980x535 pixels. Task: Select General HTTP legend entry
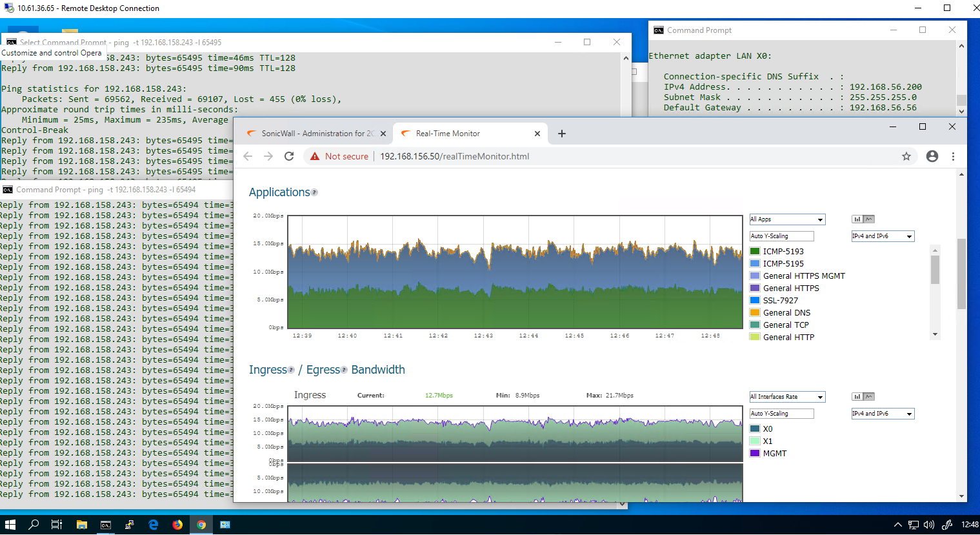788,337
